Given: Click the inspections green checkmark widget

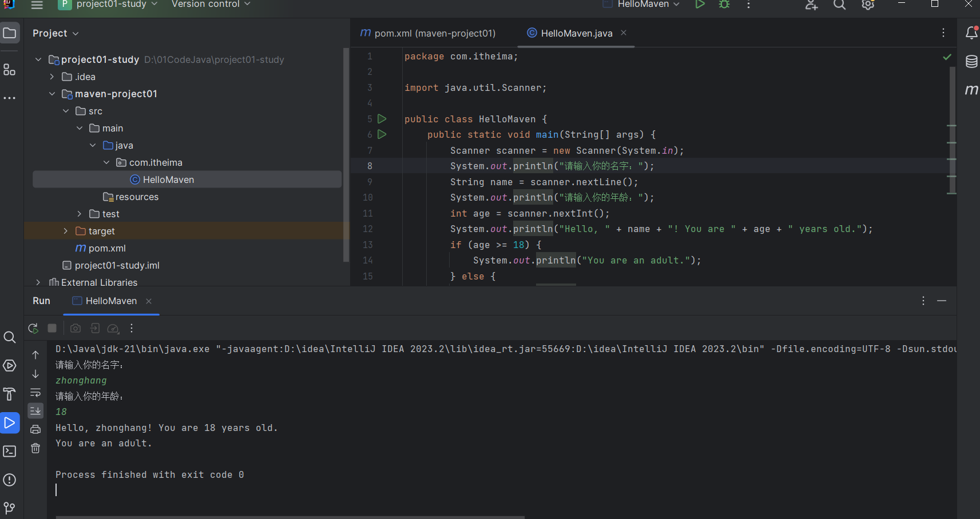Looking at the screenshot, I should coord(947,57).
